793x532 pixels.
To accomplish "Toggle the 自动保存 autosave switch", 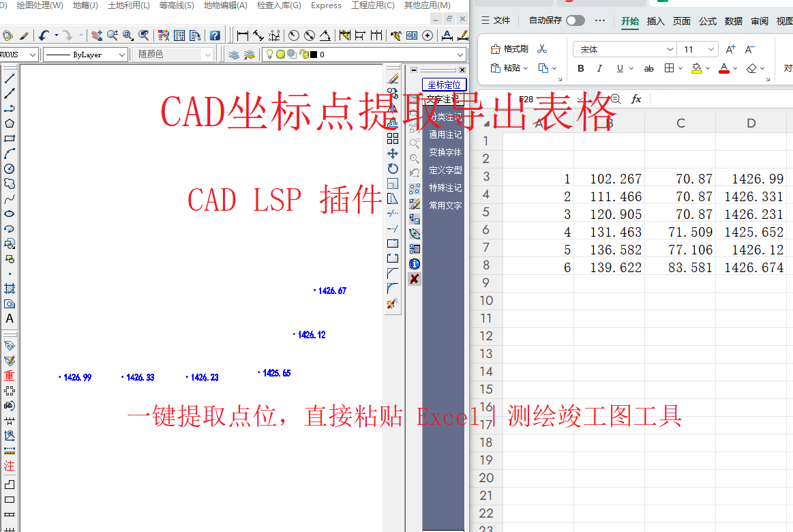I will [x=575, y=20].
